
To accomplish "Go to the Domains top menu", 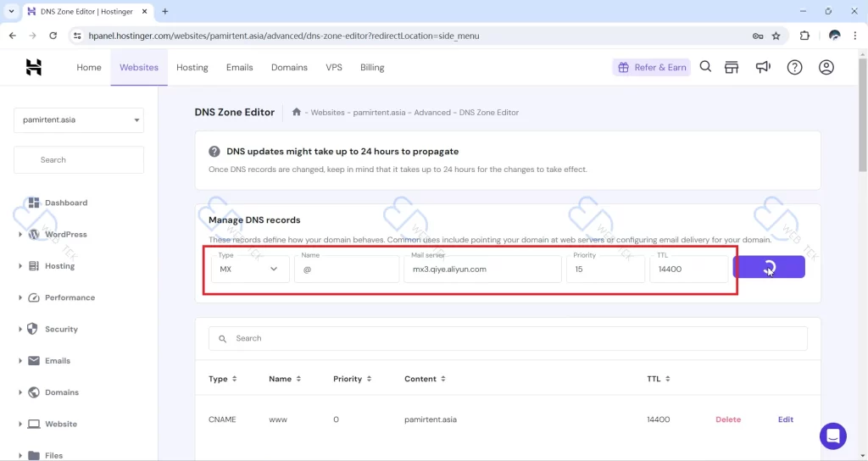I will [289, 68].
